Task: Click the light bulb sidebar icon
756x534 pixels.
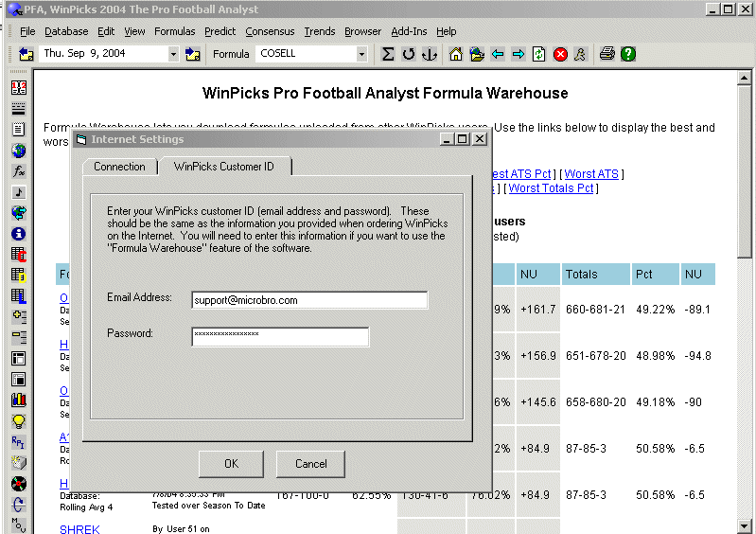Action: (x=19, y=421)
